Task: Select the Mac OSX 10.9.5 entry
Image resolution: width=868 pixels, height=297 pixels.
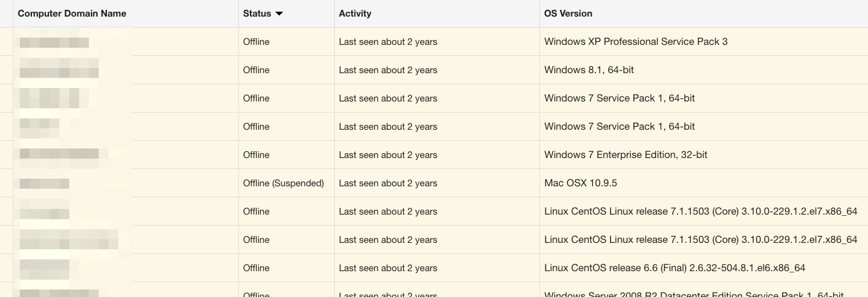Action: pos(581,183)
